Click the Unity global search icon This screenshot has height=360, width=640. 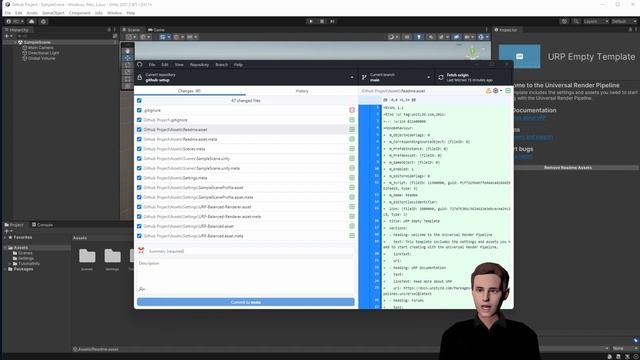coord(576,21)
